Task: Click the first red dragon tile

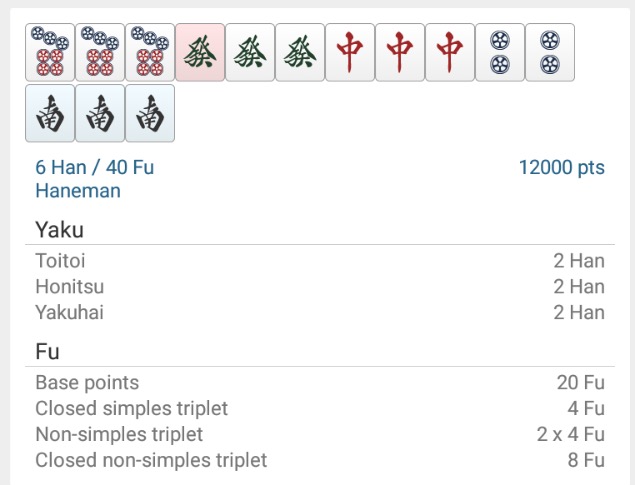Action: pos(350,52)
